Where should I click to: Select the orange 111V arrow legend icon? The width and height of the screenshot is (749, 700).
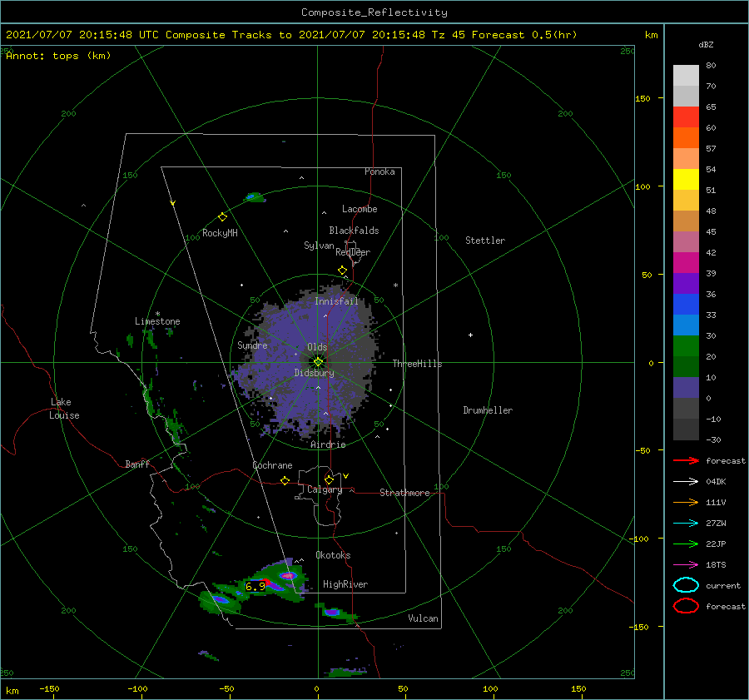686,502
